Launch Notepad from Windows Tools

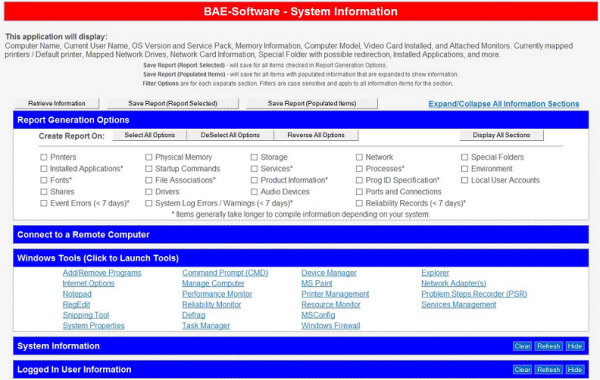[x=77, y=294]
